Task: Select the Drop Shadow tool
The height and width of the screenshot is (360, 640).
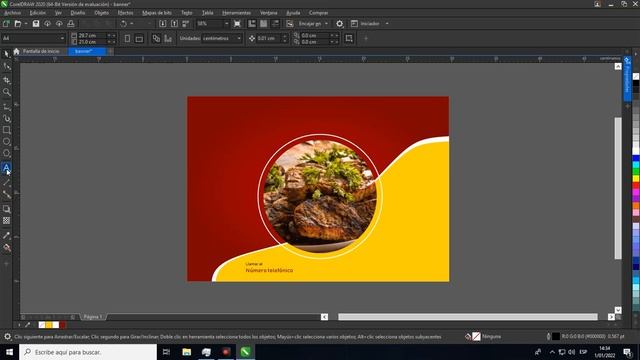Action: (x=7, y=209)
